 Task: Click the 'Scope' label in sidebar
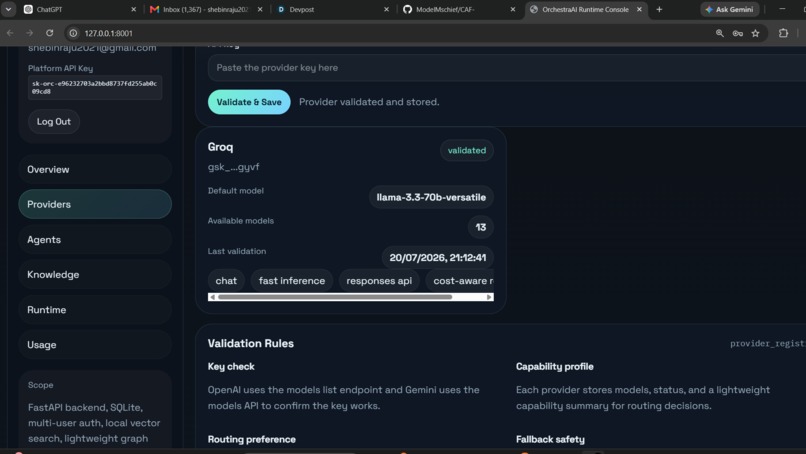pos(41,385)
